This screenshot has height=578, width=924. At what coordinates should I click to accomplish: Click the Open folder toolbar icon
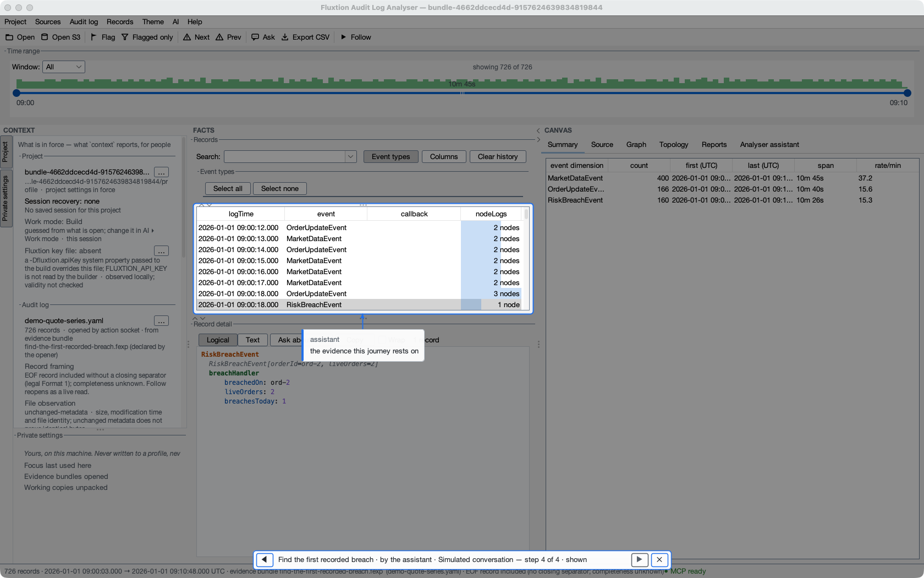(9, 37)
